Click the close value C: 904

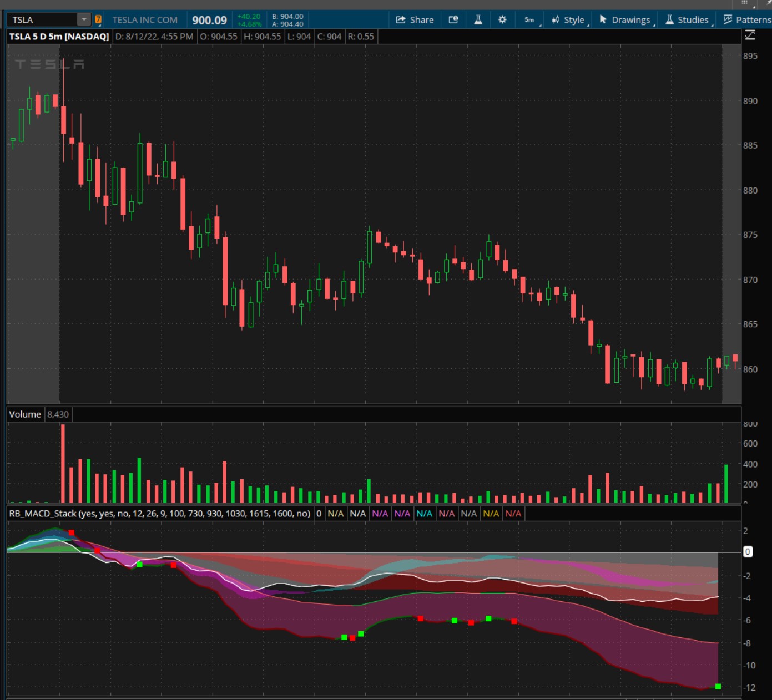(x=329, y=37)
